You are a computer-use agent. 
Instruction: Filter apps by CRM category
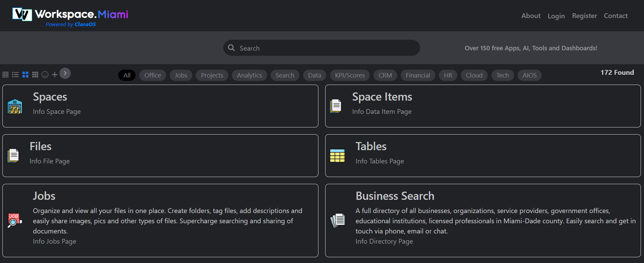click(385, 75)
